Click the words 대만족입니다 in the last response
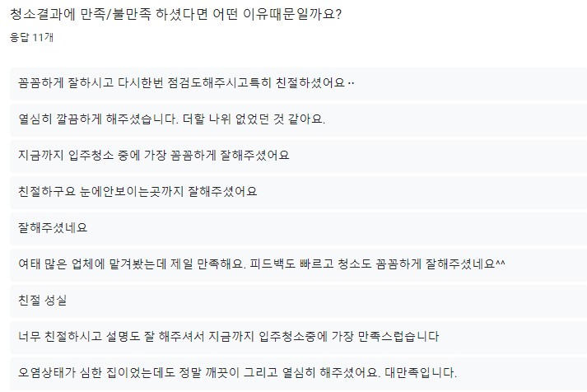This screenshot has height=392, width=587. pos(421,373)
